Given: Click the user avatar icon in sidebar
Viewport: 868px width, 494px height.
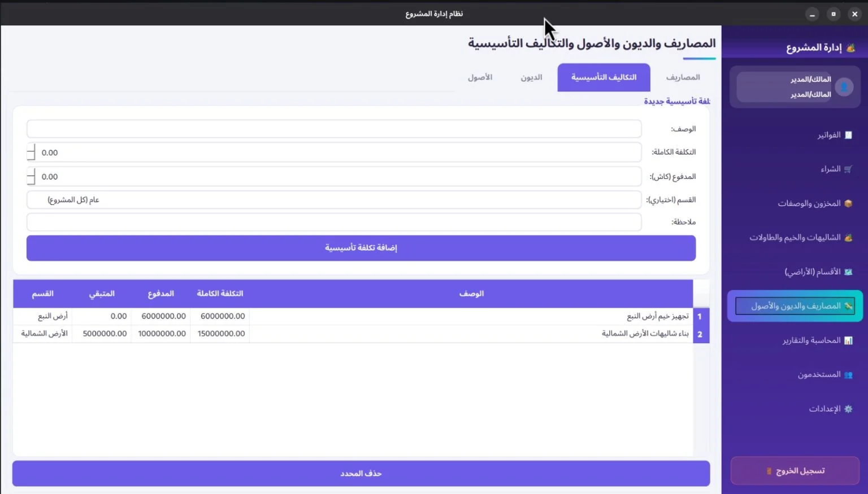Looking at the screenshot, I should coord(844,86).
